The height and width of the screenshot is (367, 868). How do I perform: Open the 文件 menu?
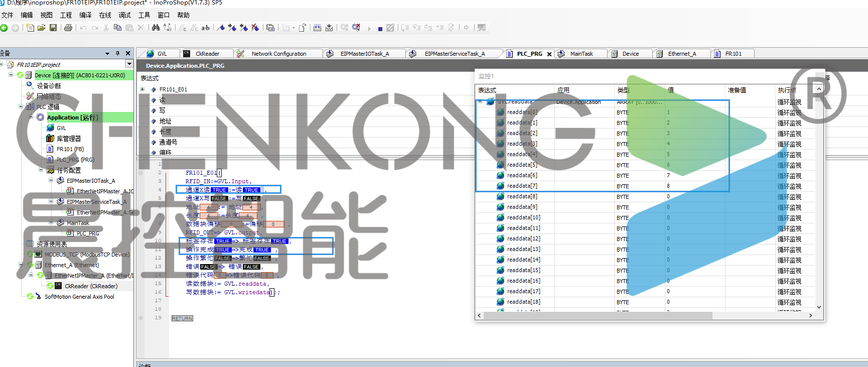click(x=8, y=15)
